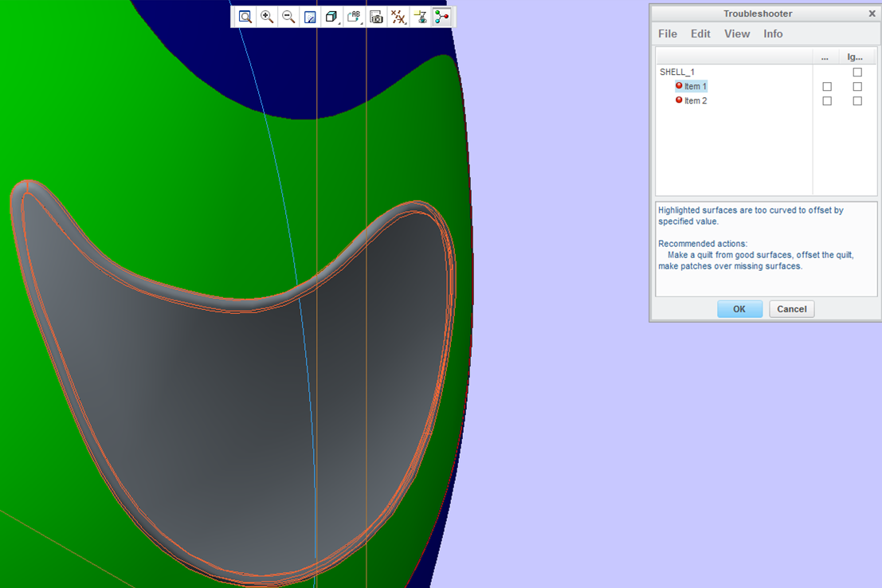Open the Datum Display Filters dropdown

(398, 17)
